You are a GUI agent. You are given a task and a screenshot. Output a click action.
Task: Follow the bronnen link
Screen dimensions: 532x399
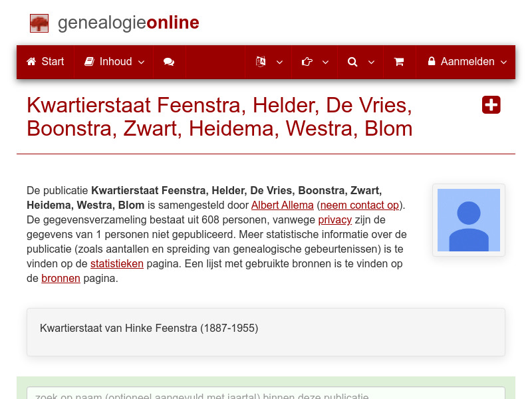tap(61, 278)
